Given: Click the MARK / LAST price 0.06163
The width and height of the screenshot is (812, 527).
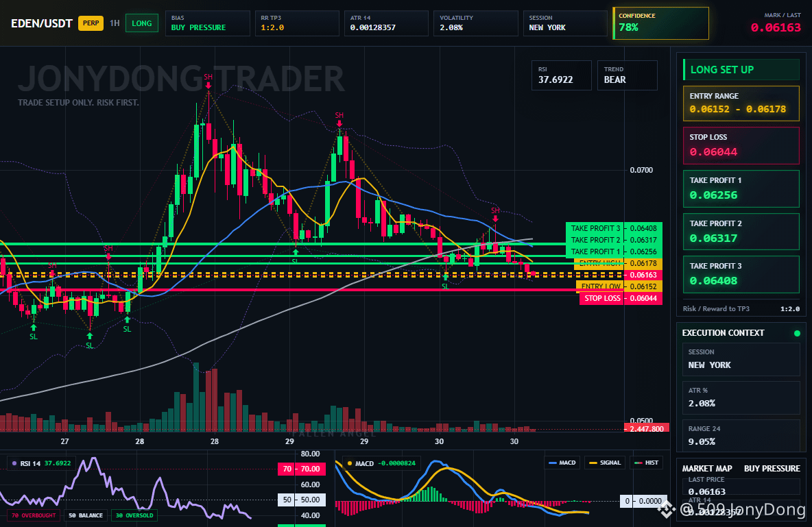Looking at the screenshot, I should click(x=776, y=28).
